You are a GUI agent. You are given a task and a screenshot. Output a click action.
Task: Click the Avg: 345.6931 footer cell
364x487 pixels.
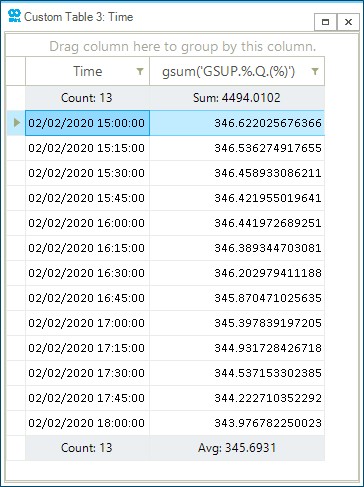coord(237,448)
